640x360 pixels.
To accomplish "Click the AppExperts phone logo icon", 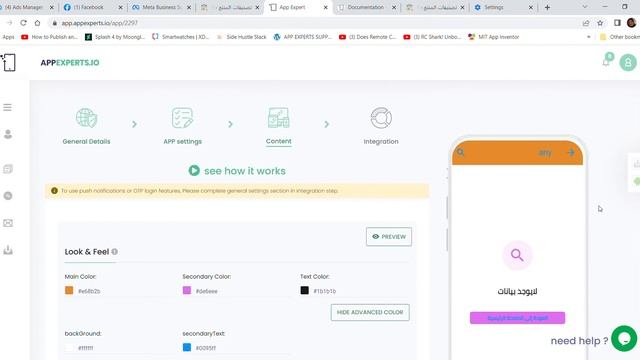I will pyautogui.click(x=9, y=62).
